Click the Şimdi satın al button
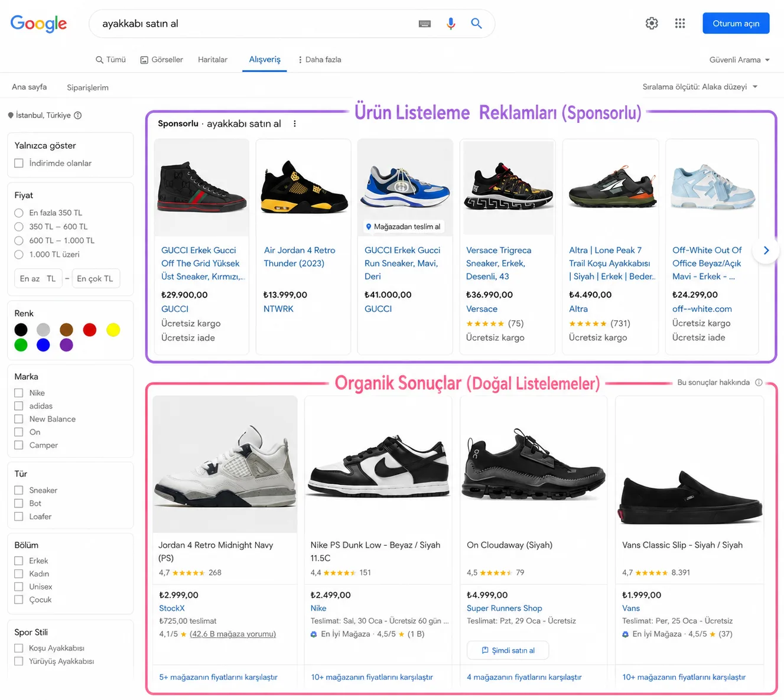 (508, 650)
